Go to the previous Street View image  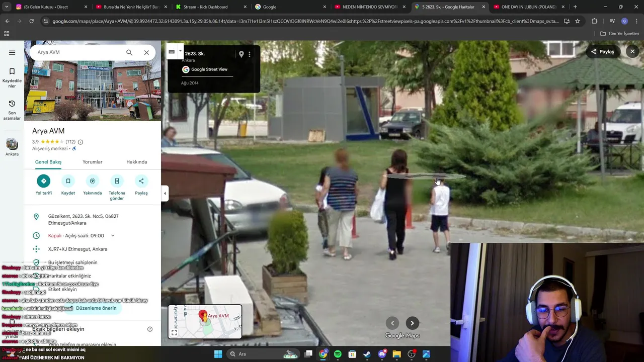[x=392, y=323]
